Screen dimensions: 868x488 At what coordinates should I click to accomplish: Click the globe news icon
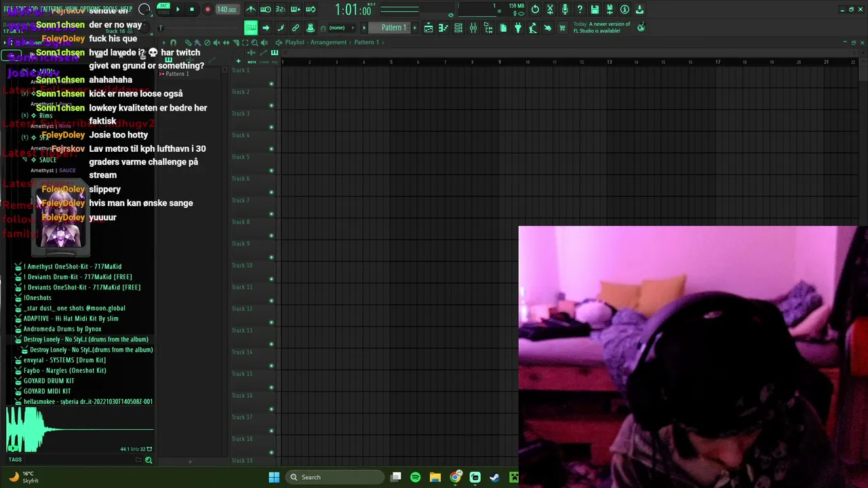(x=641, y=28)
